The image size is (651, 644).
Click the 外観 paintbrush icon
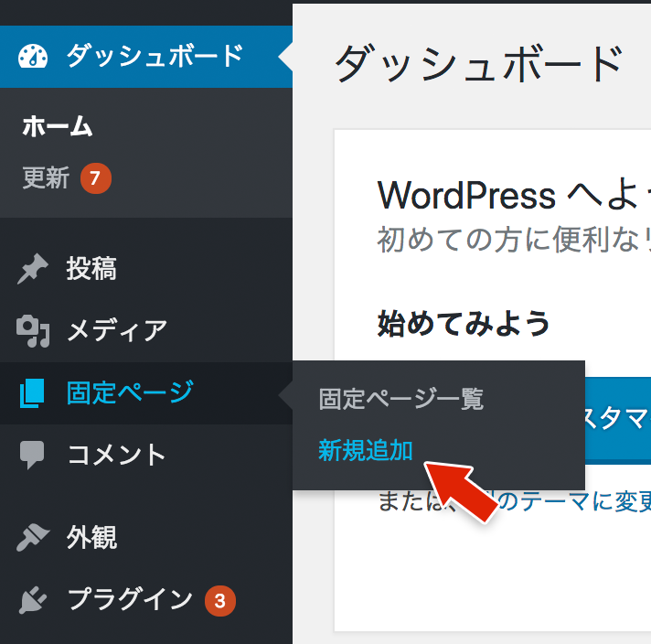click(x=33, y=537)
